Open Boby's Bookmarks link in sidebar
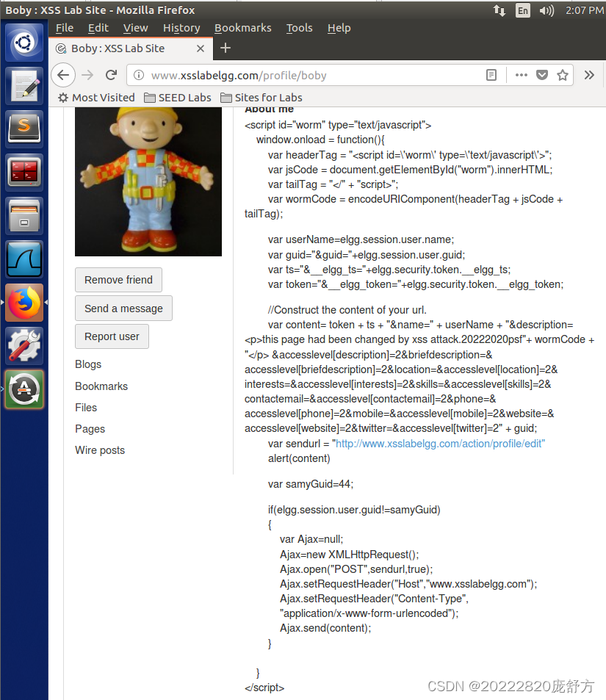The width and height of the screenshot is (606, 700). click(101, 386)
